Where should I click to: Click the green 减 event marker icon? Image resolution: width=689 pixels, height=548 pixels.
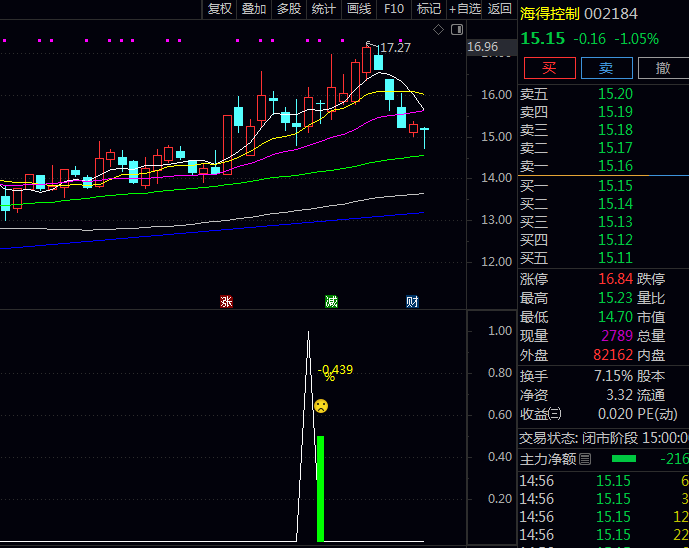coord(331,301)
